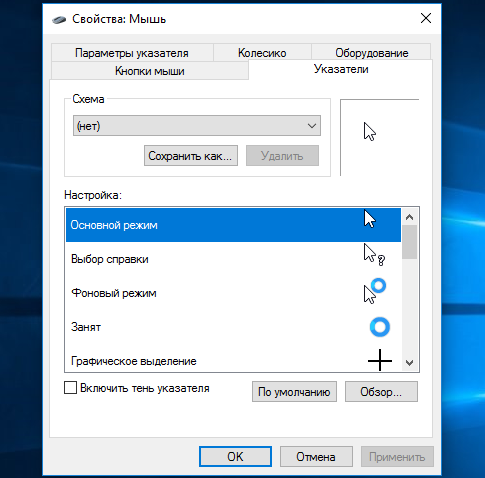Switch to Параметры указателя tab
The image size is (485, 478).
coord(132,53)
